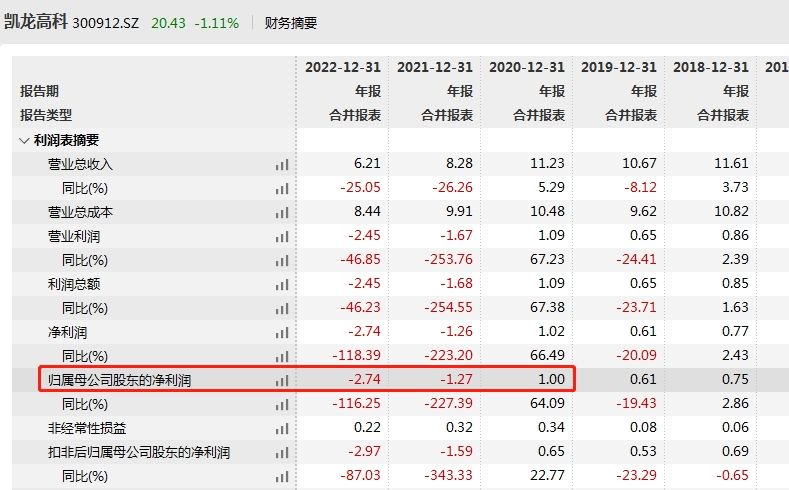Viewport: 789px width, 490px height.
Task: Click the price 20.43
Action: [x=169, y=23]
